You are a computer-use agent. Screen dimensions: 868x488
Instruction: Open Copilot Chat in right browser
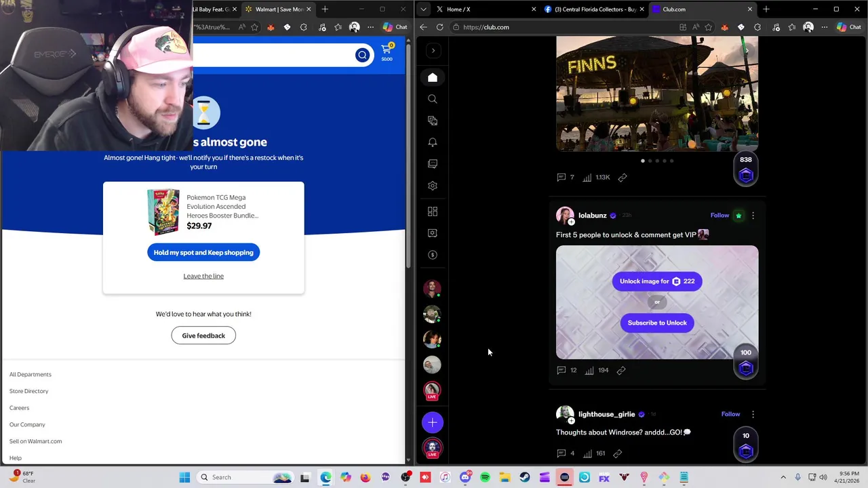(x=849, y=27)
